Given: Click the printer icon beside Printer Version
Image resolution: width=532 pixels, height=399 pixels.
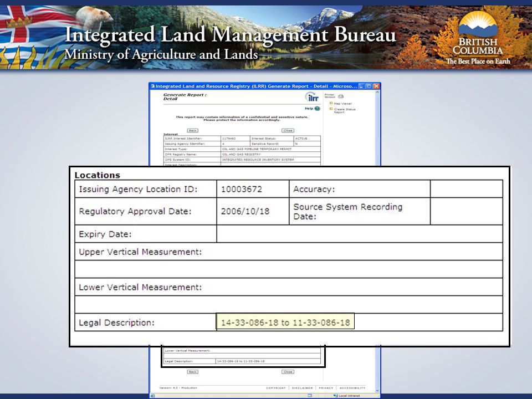Looking at the screenshot, I should (341, 96).
